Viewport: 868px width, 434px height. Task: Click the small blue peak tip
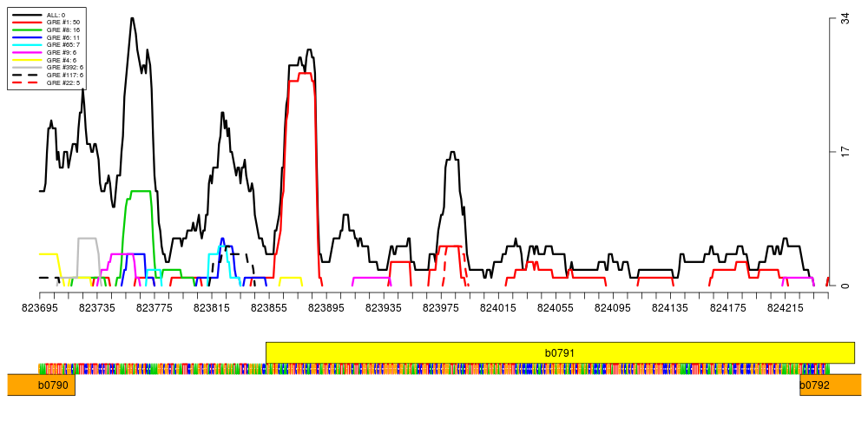tap(222, 240)
